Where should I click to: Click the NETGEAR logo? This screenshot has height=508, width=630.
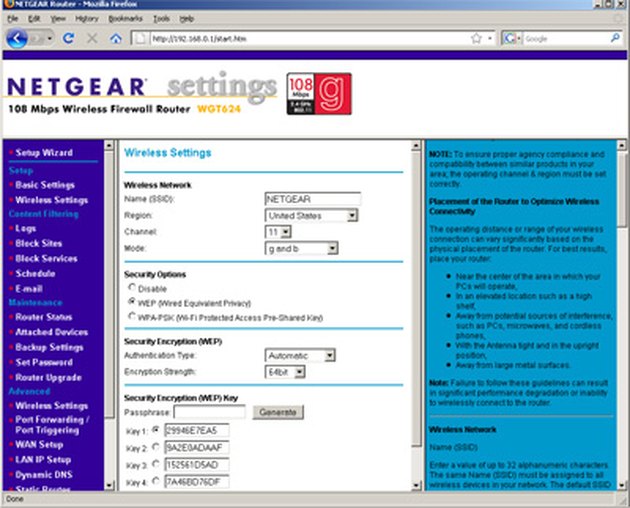[76, 86]
